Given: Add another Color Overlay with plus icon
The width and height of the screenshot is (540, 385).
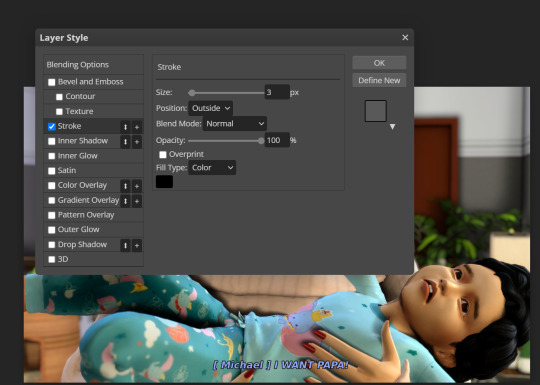Looking at the screenshot, I should [x=137, y=186].
